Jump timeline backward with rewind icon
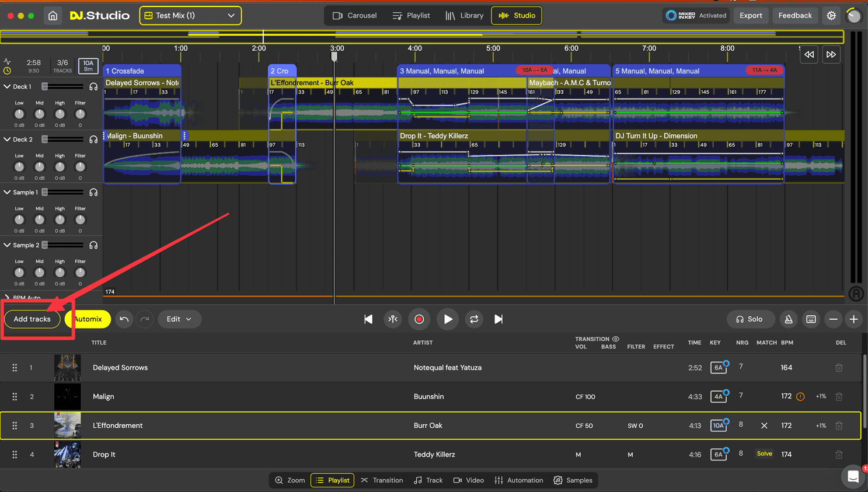Image resolution: width=868 pixels, height=492 pixels. pyautogui.click(x=809, y=54)
